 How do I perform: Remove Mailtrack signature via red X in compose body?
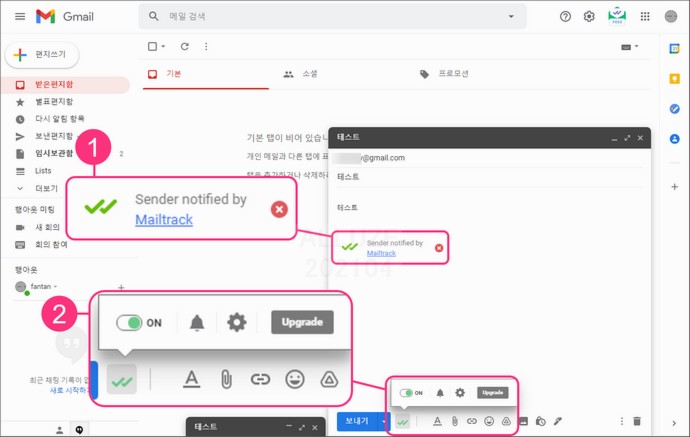pos(439,248)
